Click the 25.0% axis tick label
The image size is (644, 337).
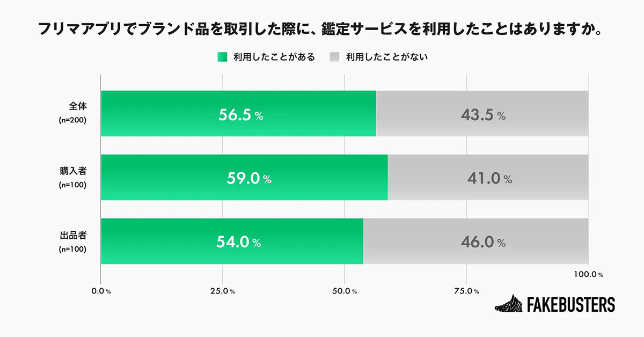tap(222, 291)
